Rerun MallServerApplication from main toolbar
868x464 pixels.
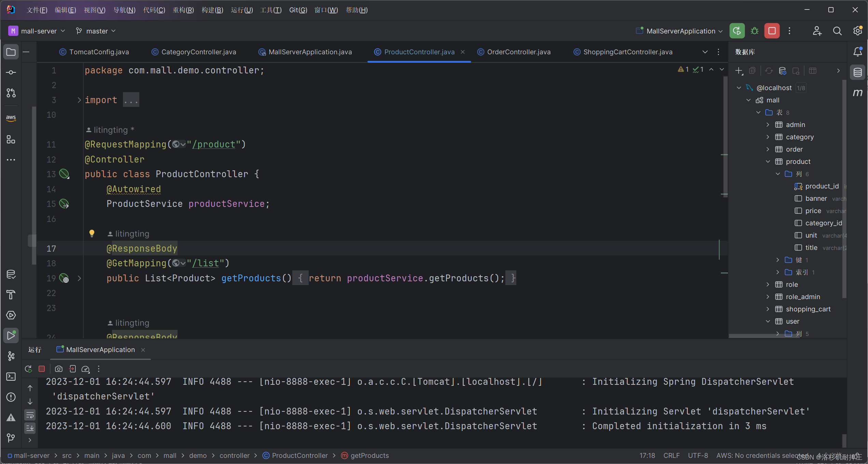(737, 31)
